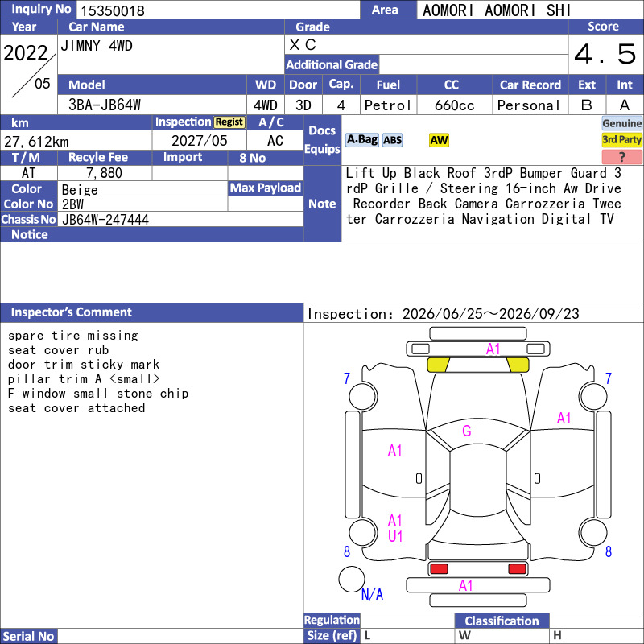Viewport: 644px width, 644px height.
Task: Click the Classification header
Action: [502, 621]
